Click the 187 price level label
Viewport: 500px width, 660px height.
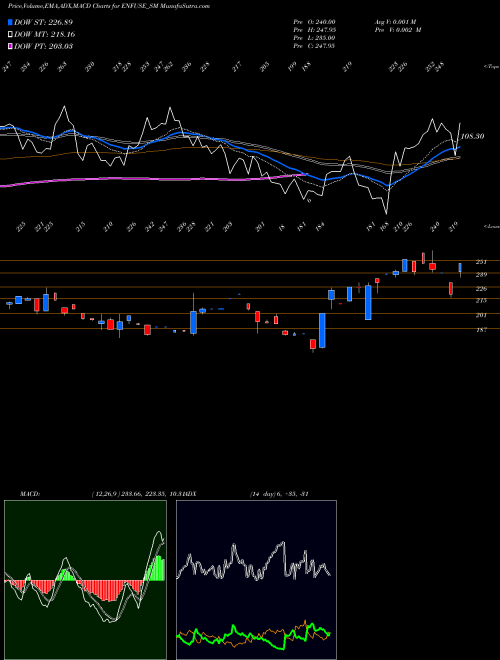pos(481,330)
